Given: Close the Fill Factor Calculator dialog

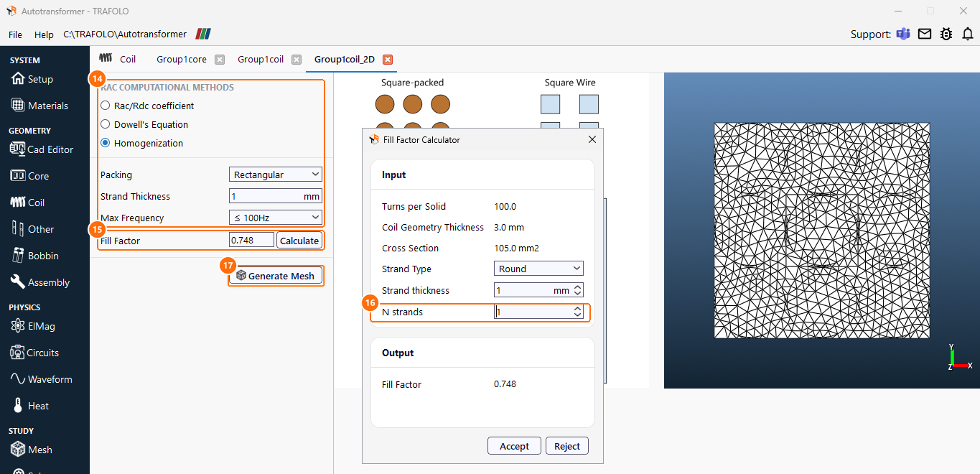Looking at the screenshot, I should pyautogui.click(x=592, y=139).
